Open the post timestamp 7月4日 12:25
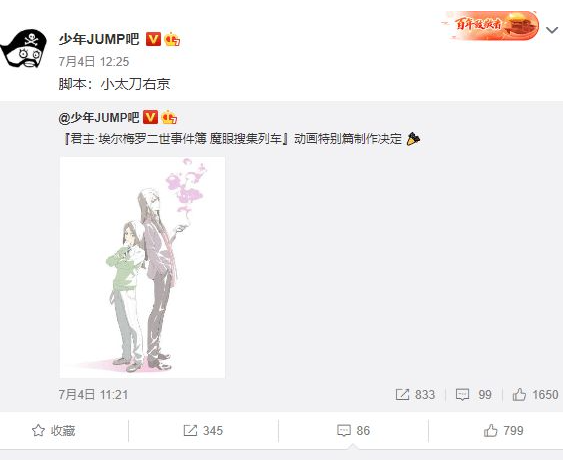The width and height of the screenshot is (563, 460). point(94,62)
